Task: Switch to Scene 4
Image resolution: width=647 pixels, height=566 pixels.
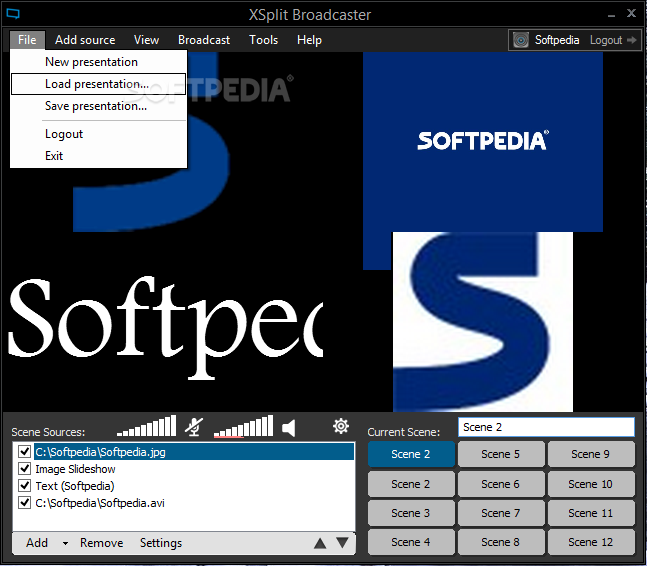Action: (411, 542)
